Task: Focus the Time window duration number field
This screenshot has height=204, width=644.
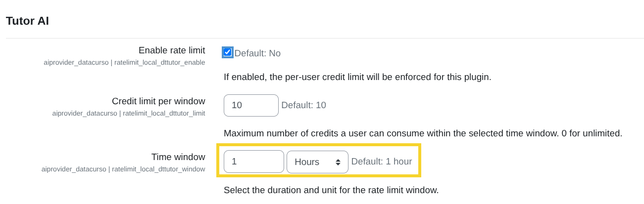Action: (x=253, y=162)
